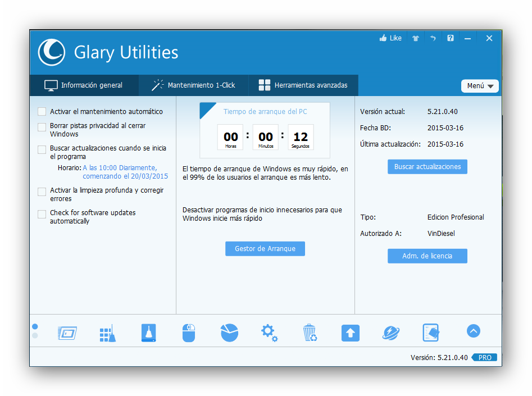Go to Herramientas avanzadas tab
The image size is (532, 396).
[x=303, y=85]
